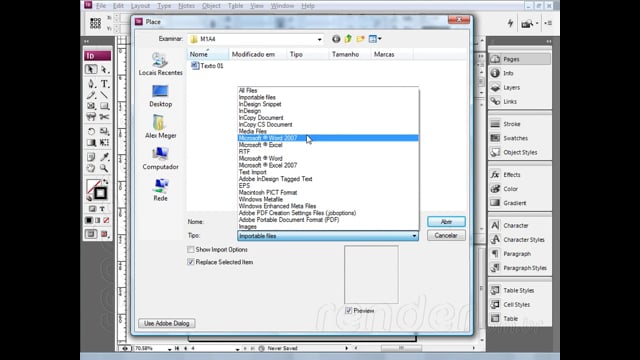
Task: Open the Links panel
Action: 520,101
